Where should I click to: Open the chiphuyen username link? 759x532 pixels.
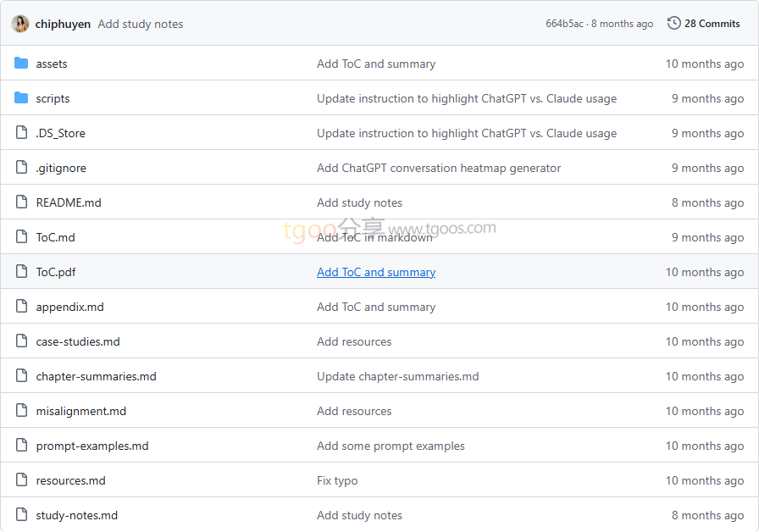point(63,24)
